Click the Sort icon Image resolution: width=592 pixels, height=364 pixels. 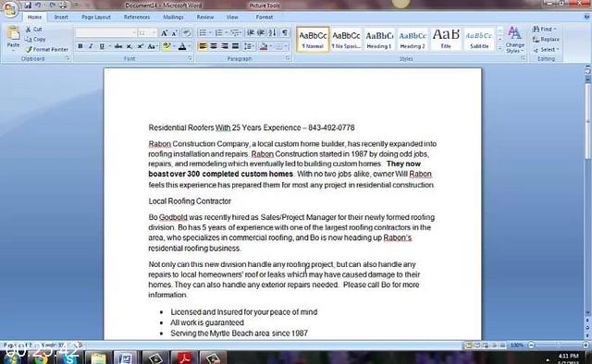pyautogui.click(x=272, y=33)
